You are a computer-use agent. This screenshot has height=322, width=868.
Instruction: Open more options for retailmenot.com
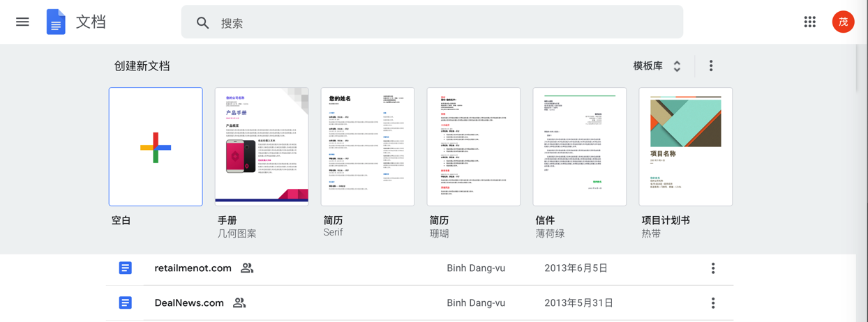pos(713,268)
